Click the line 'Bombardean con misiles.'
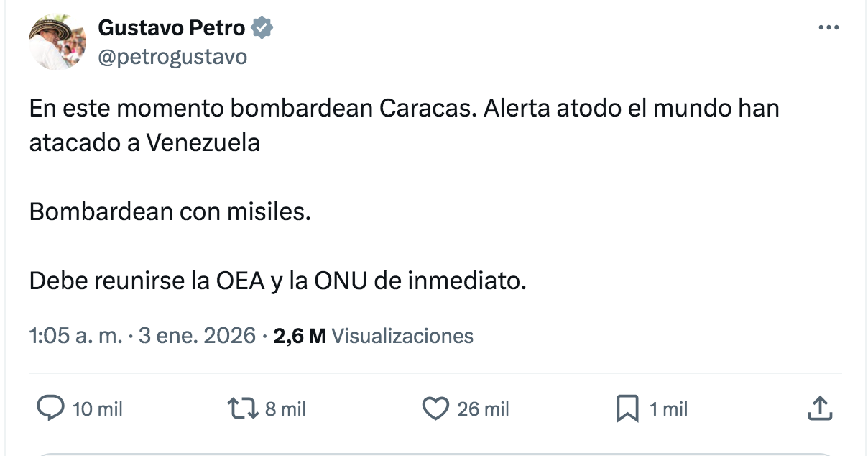The width and height of the screenshot is (868, 456). click(170, 212)
